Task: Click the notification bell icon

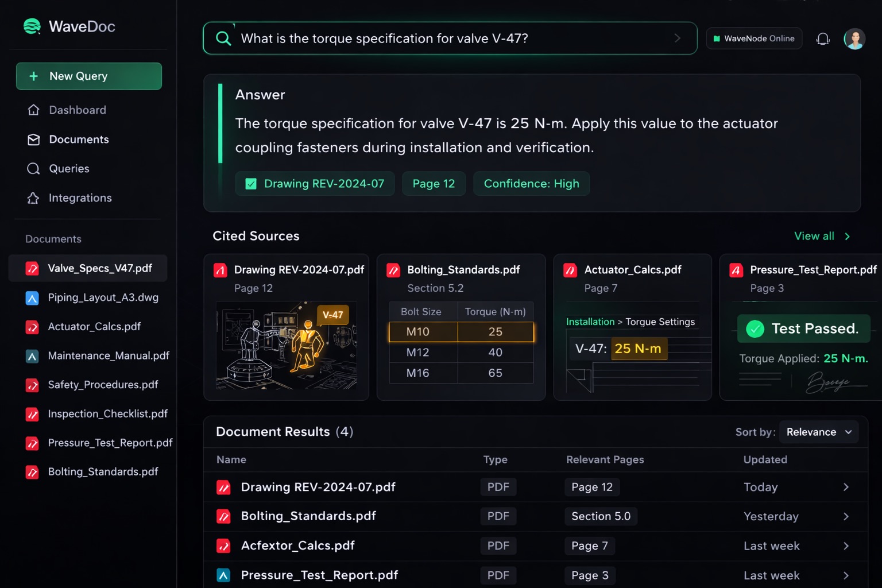Action: pos(823,38)
